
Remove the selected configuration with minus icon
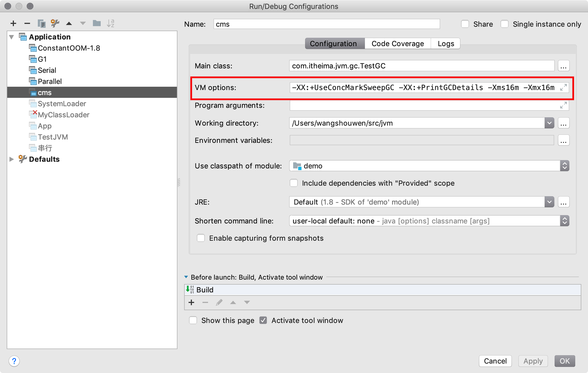[x=27, y=23]
